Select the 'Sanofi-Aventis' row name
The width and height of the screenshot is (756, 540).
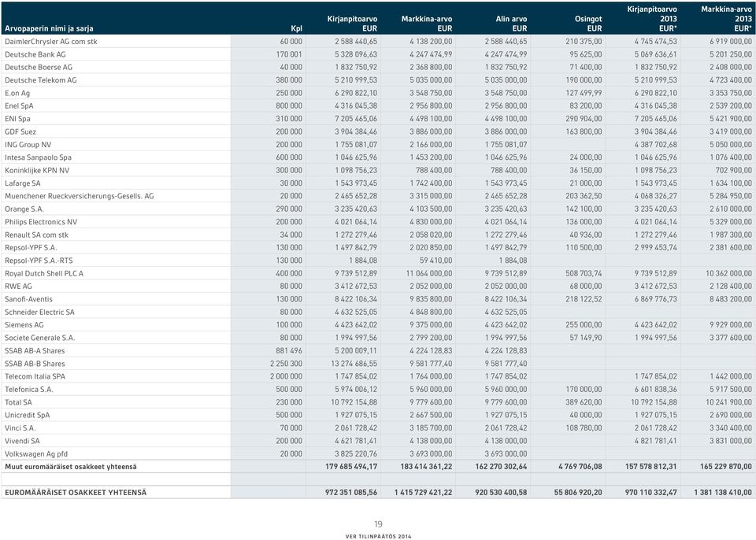pyautogui.click(x=28, y=299)
